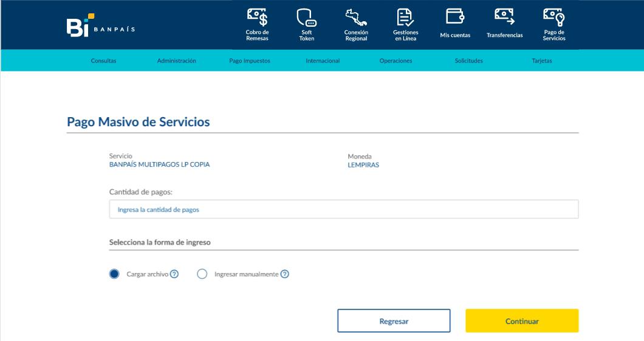This screenshot has height=341, width=644.
Task: Open the Internacional menu
Action: click(323, 61)
